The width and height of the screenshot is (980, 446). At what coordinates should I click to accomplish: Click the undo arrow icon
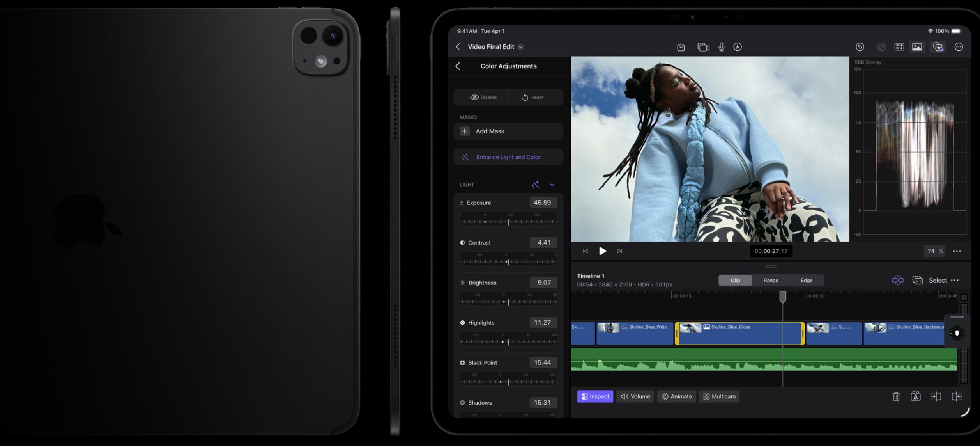tap(860, 47)
